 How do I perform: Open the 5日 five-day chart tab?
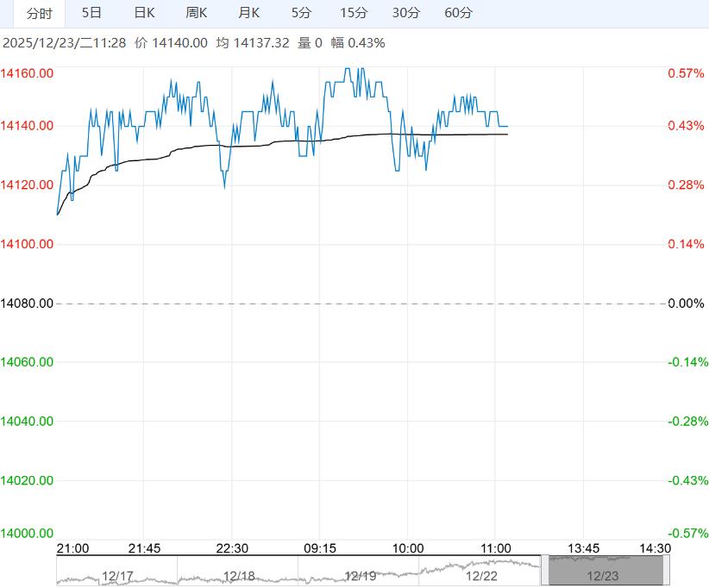[x=91, y=13]
